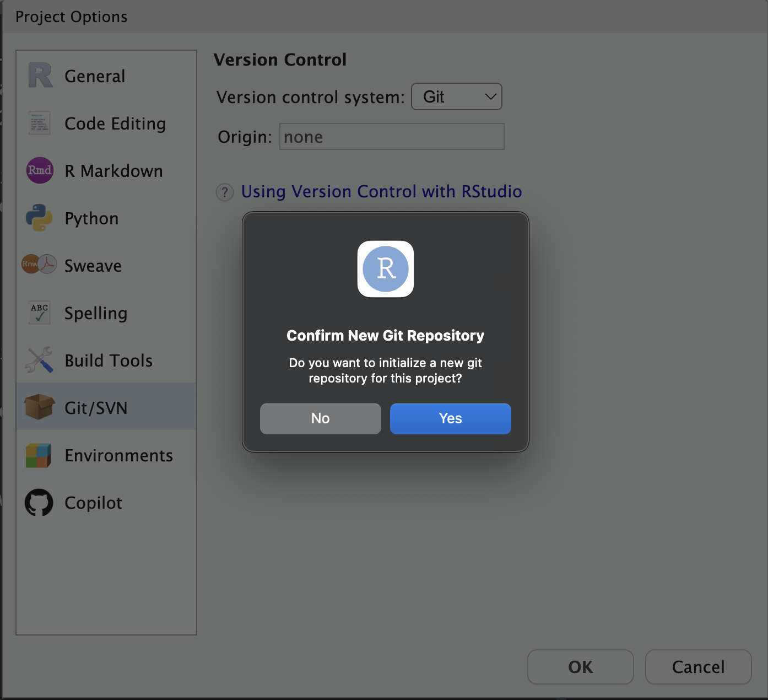Click the Version control system label
Image resolution: width=768 pixels, height=700 pixels.
[x=311, y=97]
